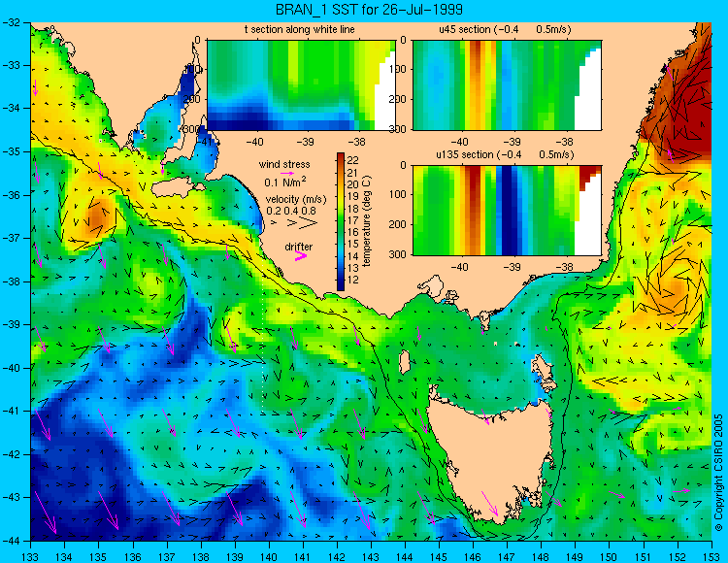Click longitude label 136 on bottom axis
This screenshot has height=563, width=728.
pos(132,556)
